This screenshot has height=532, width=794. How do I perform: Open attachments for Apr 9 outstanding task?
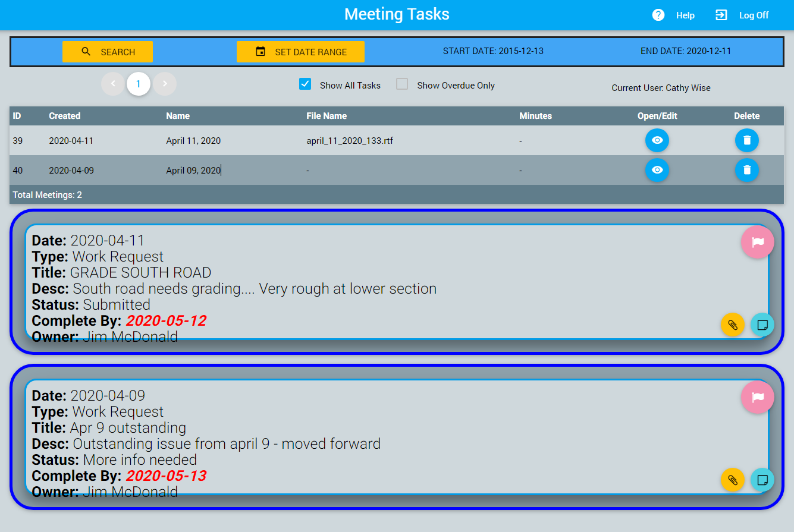733,480
